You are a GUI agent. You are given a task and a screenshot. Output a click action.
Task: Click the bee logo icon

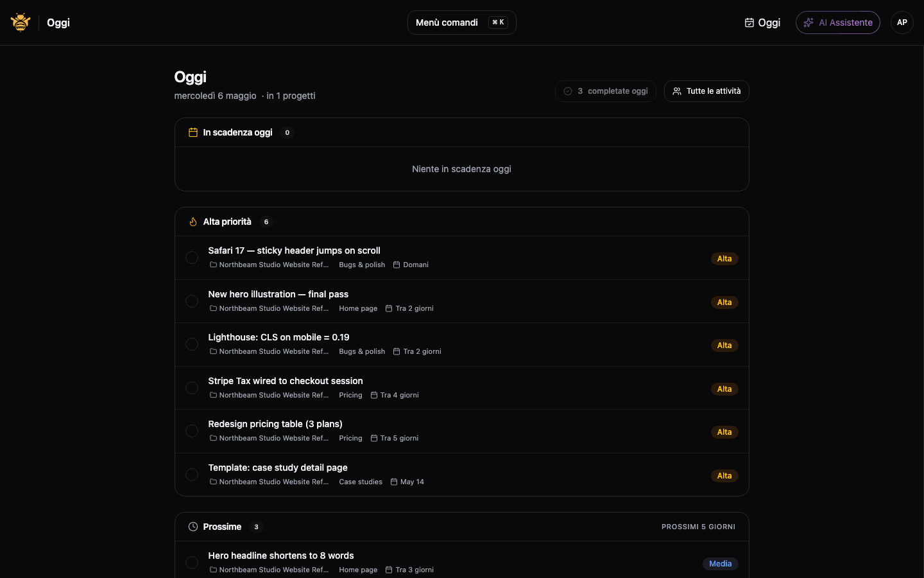[21, 22]
